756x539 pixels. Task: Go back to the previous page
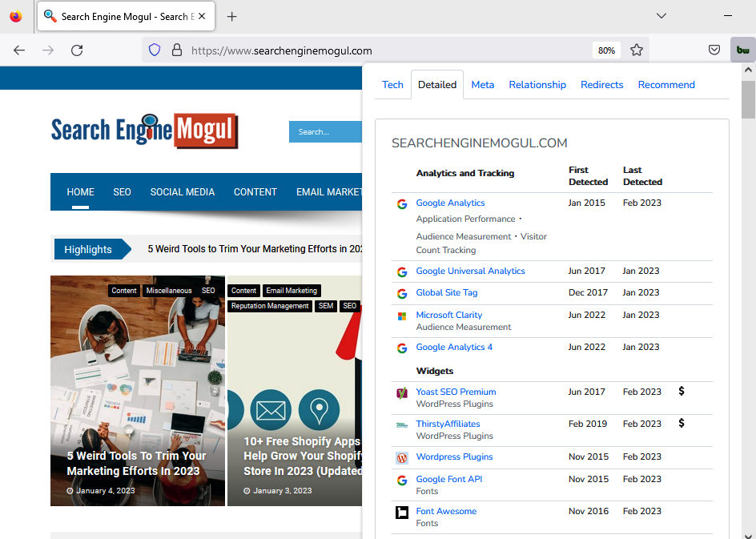click(x=19, y=50)
